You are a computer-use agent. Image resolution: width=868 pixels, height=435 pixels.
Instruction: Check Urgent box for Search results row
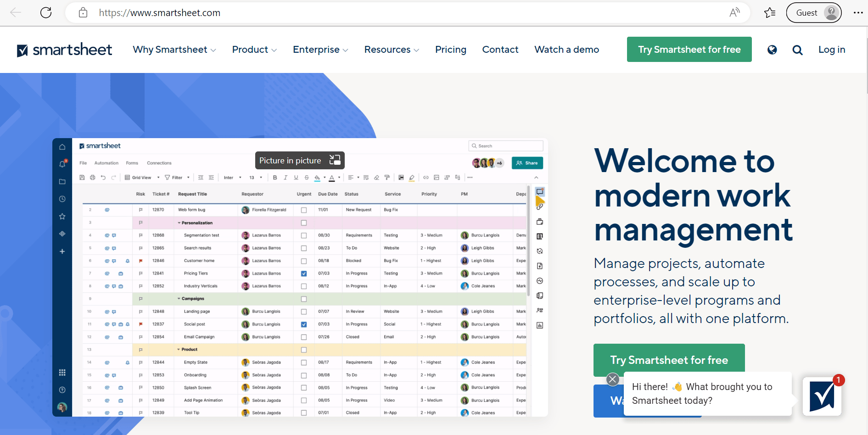tap(304, 248)
